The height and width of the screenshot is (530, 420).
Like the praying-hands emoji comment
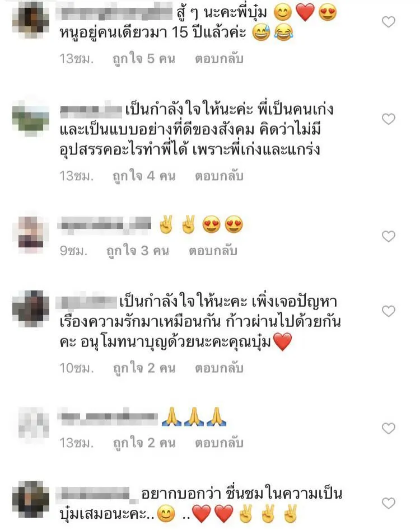pyautogui.click(x=388, y=428)
